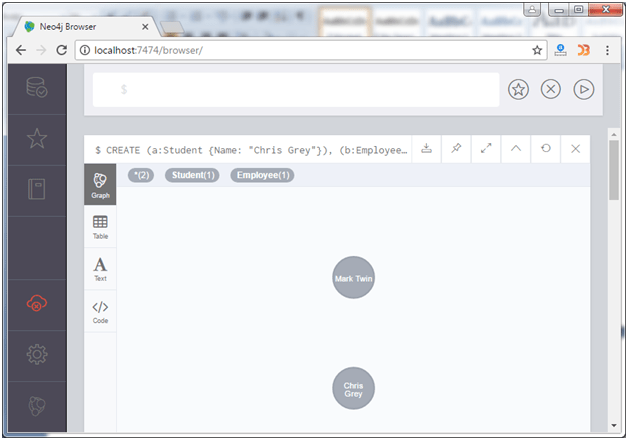Open the Documents book icon in sidebar
The width and height of the screenshot is (628, 440).
coord(37,189)
